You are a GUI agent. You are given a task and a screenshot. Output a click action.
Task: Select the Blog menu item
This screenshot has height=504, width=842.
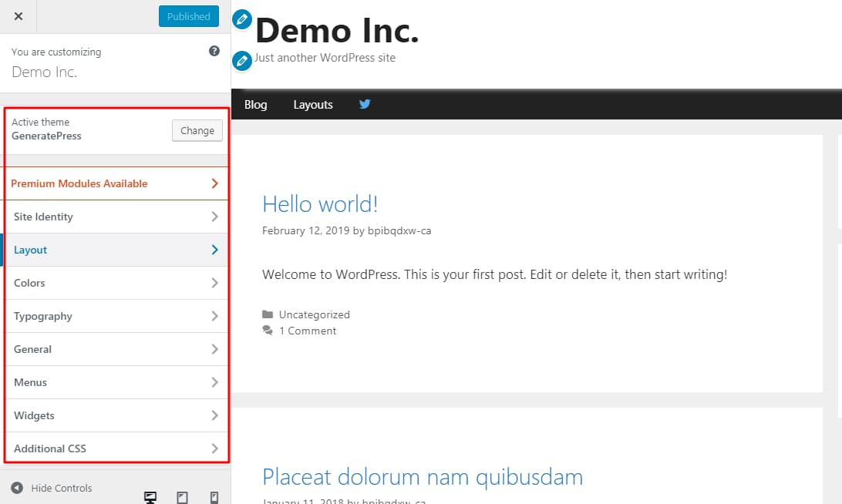click(255, 105)
